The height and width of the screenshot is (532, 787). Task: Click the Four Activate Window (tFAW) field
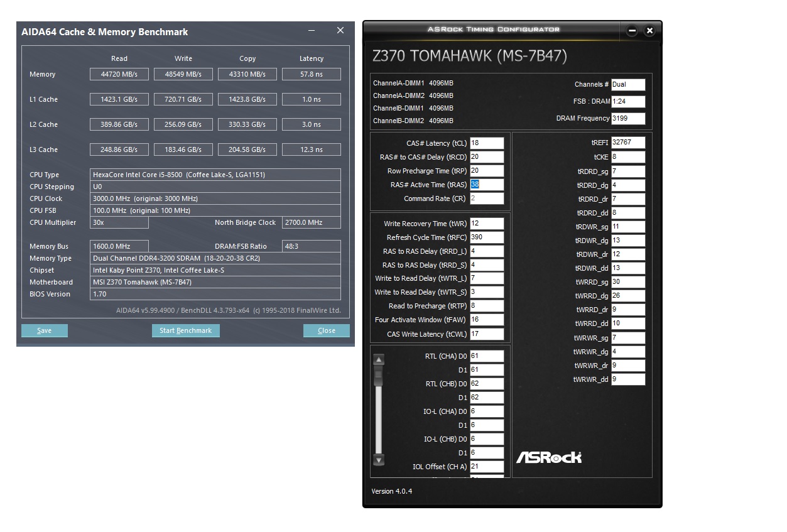point(487,320)
